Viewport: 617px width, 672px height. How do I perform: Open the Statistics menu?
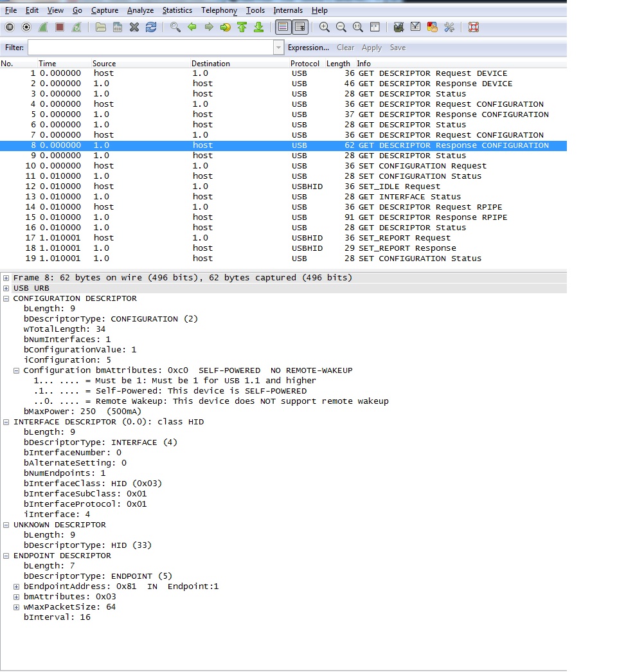[x=177, y=10]
